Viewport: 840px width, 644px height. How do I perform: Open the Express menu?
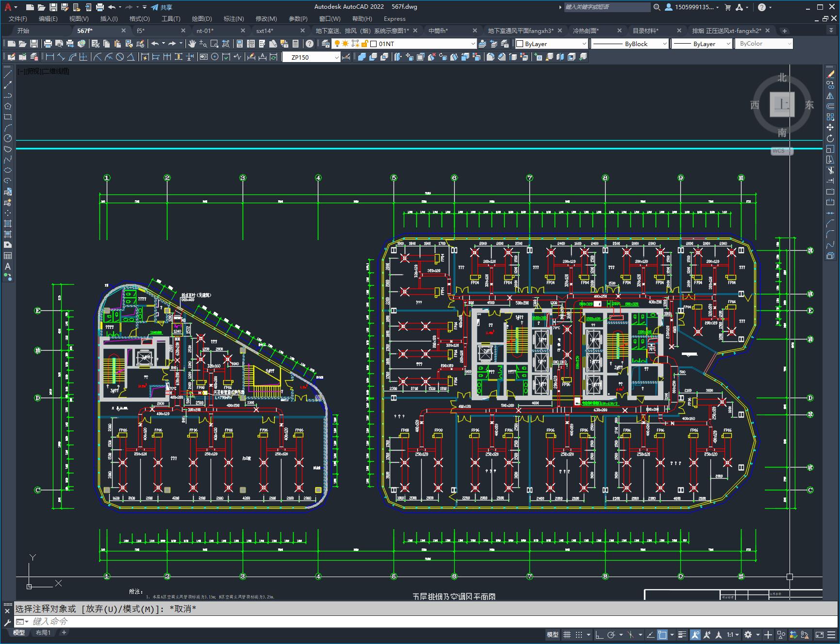pyautogui.click(x=395, y=18)
